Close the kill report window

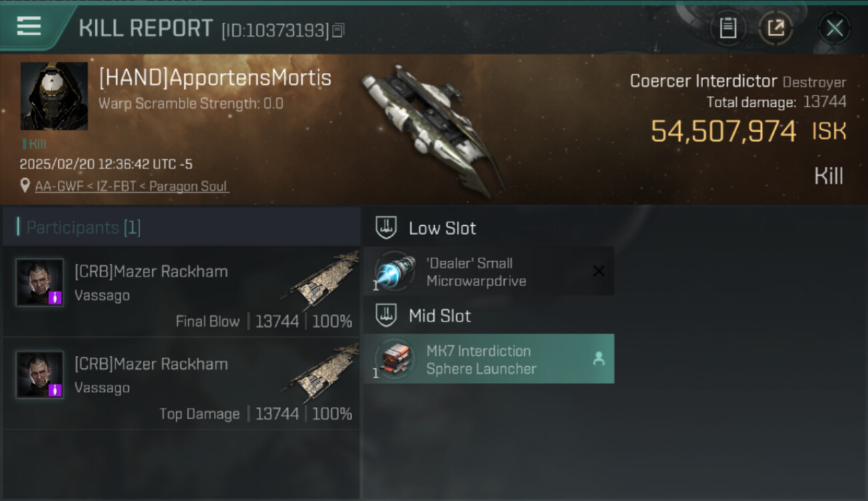(834, 28)
